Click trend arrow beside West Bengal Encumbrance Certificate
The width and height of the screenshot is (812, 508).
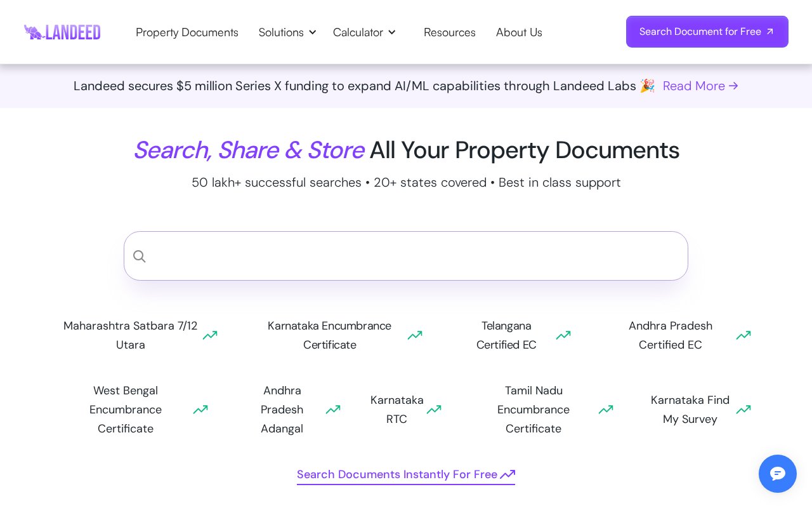click(x=200, y=410)
